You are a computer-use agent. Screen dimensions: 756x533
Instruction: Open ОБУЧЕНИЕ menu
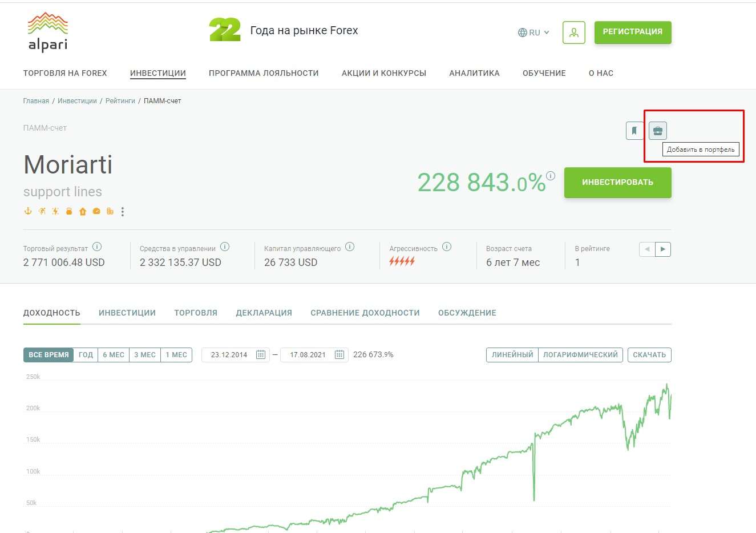point(544,73)
